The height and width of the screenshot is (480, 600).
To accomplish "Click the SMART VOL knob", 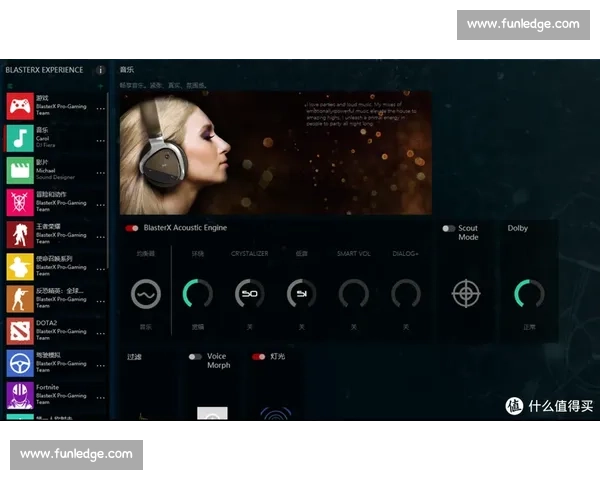I will [x=354, y=294].
